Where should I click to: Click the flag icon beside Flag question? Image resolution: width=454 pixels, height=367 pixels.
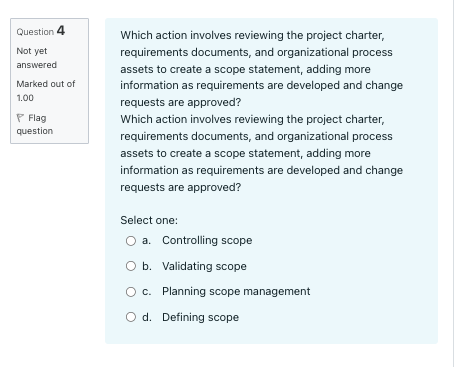click(20, 118)
